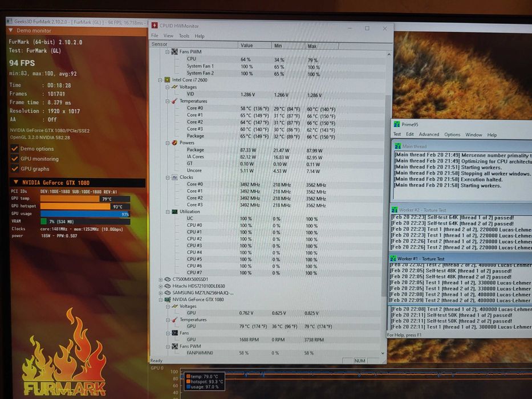Click the Worker #2 Torture Test window icon
The height and width of the screenshot is (399, 532).
pyautogui.click(x=394, y=210)
